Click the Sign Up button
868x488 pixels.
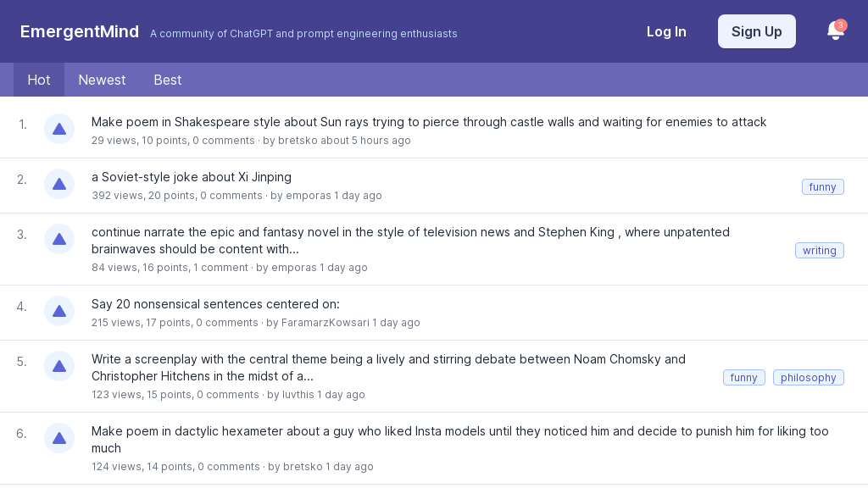(x=757, y=31)
